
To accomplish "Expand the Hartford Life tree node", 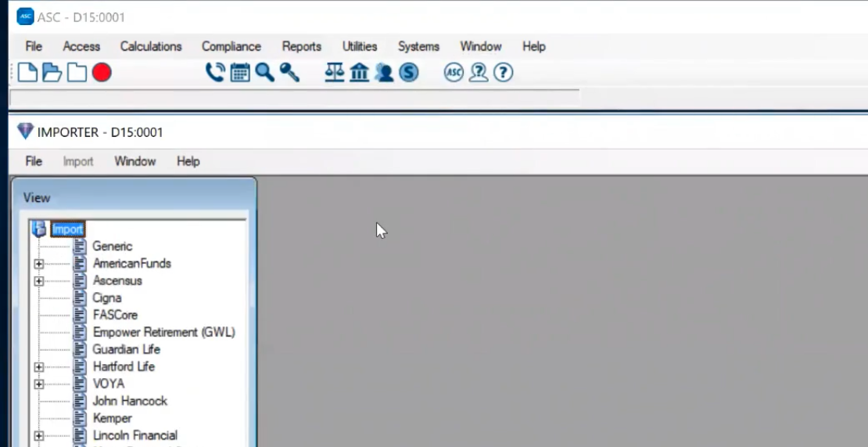I will pyautogui.click(x=39, y=366).
